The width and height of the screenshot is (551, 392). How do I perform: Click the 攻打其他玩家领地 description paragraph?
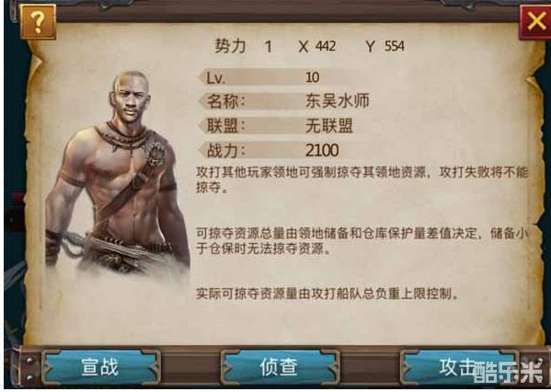[362, 179]
